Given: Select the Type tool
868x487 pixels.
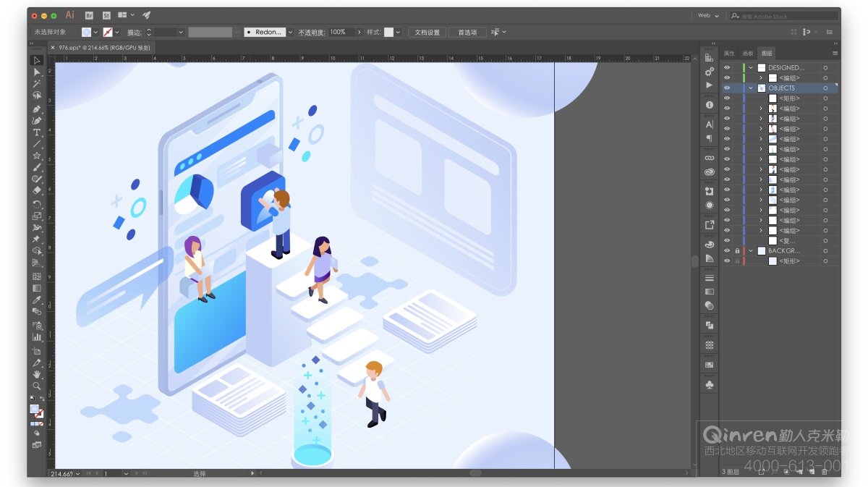Looking at the screenshot, I should (36, 132).
